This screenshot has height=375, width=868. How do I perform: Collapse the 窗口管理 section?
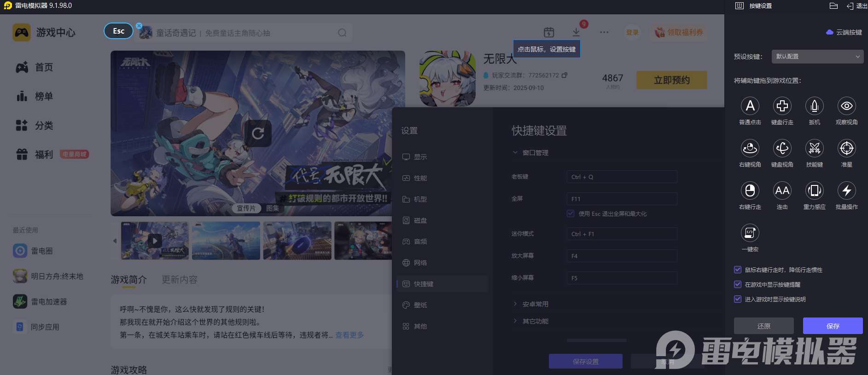click(530, 153)
